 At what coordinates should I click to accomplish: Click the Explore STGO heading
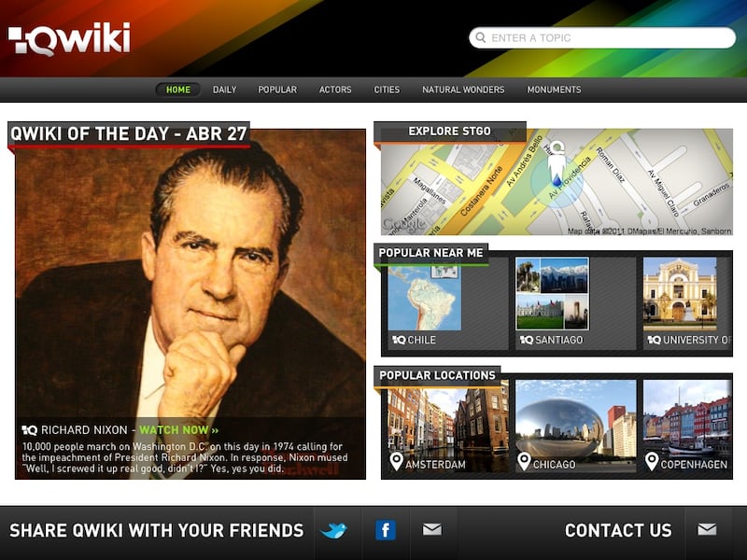coord(449,131)
